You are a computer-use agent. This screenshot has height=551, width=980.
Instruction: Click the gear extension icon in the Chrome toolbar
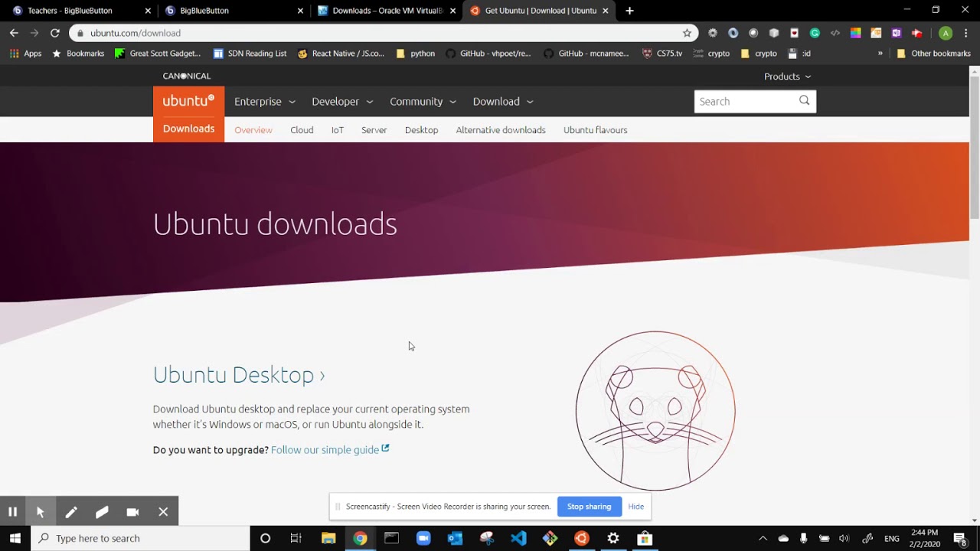click(713, 33)
